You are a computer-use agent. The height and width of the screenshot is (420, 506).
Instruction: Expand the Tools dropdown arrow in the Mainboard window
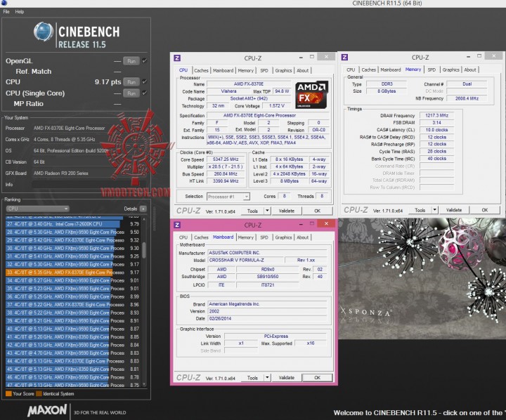(267, 377)
